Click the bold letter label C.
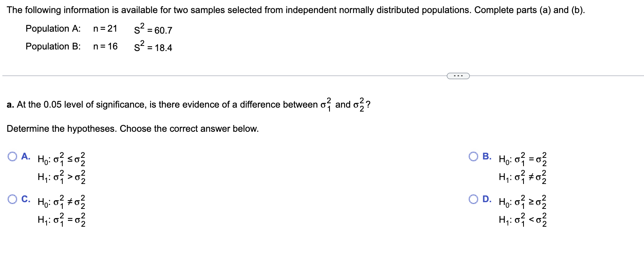Image resolution: width=644 pixels, height=254 pixels. pos(26,199)
